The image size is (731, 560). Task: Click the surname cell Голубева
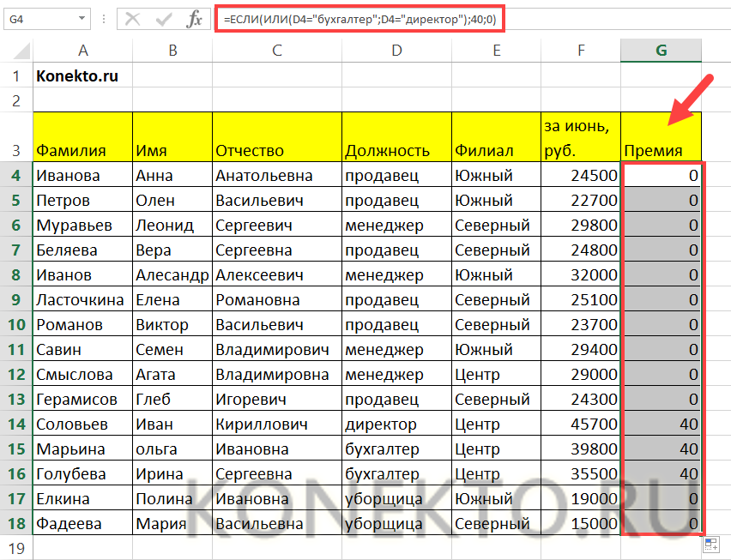pos(82,473)
